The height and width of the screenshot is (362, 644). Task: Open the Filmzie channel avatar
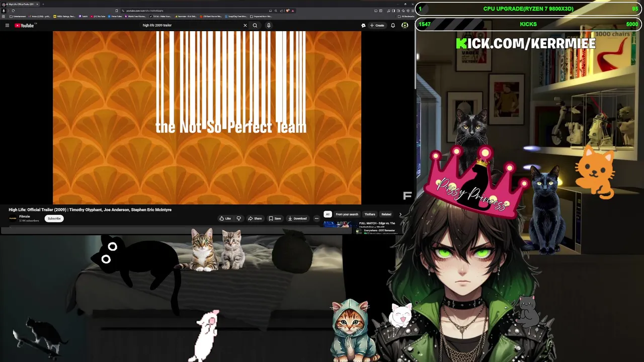(13, 218)
